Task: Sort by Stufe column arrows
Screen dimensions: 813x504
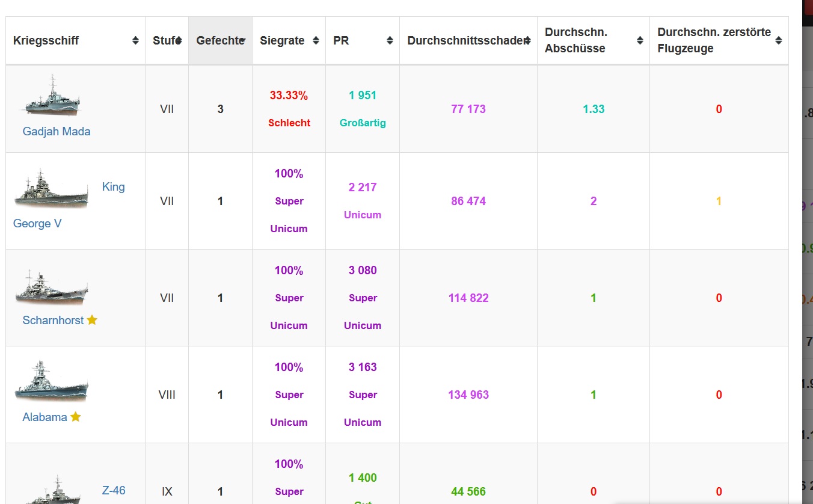Action: point(179,40)
